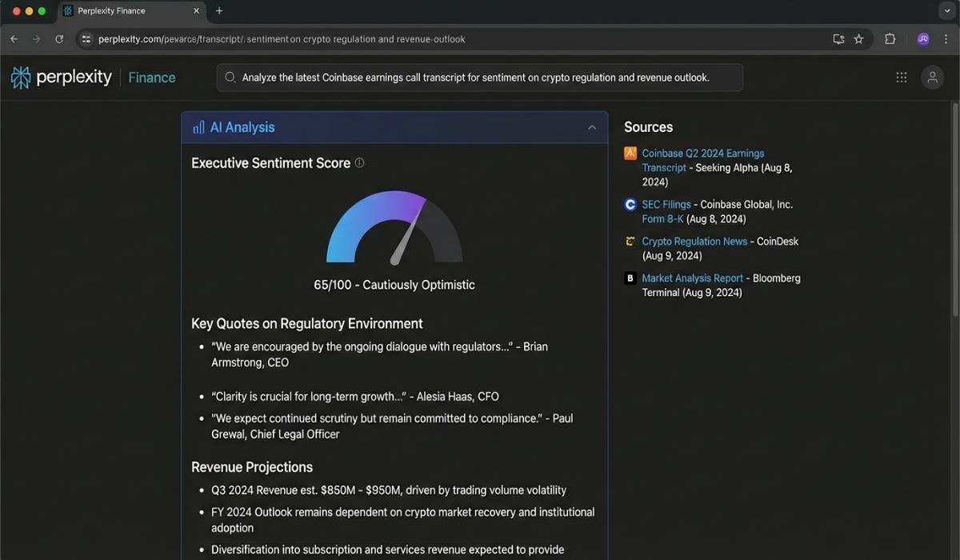Click the AI Analysis bar chart icon
This screenshot has width=960, height=560.
[x=199, y=126]
